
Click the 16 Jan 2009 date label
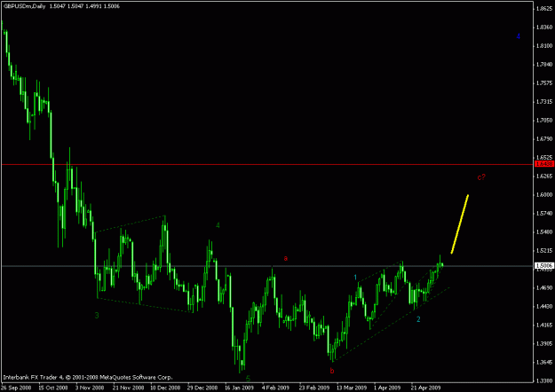239,388
